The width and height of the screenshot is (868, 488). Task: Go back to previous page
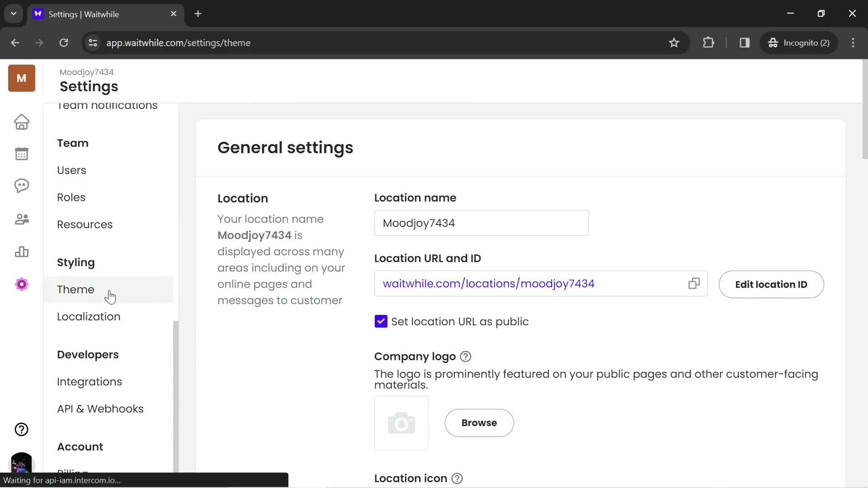tap(15, 42)
